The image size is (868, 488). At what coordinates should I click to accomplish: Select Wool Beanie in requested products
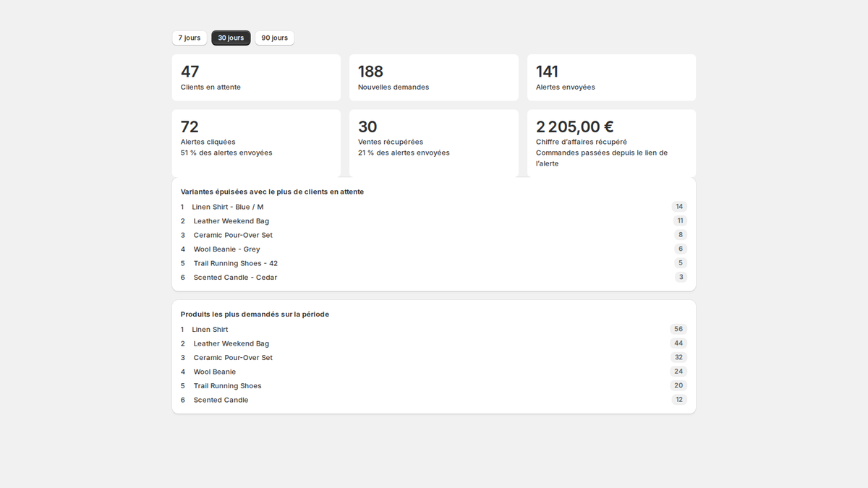[x=434, y=372]
